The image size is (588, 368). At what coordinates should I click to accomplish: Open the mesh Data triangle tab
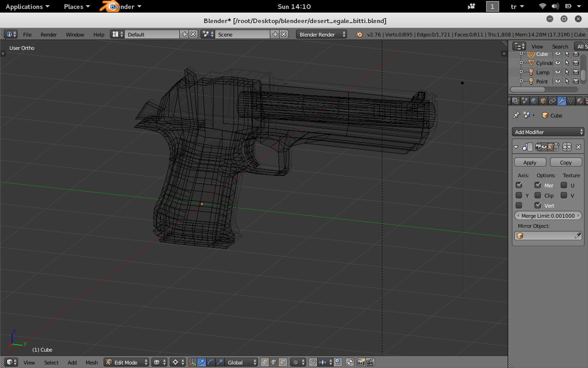coord(571,101)
